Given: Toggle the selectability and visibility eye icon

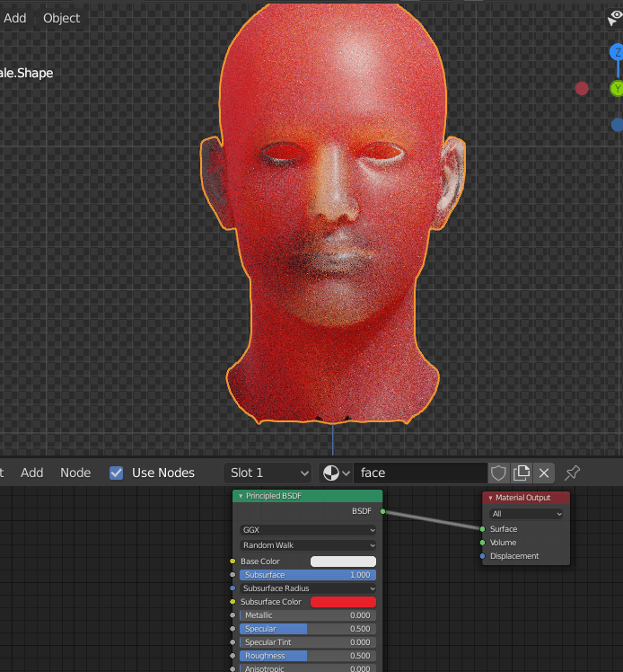Looking at the screenshot, I should tap(615, 18).
